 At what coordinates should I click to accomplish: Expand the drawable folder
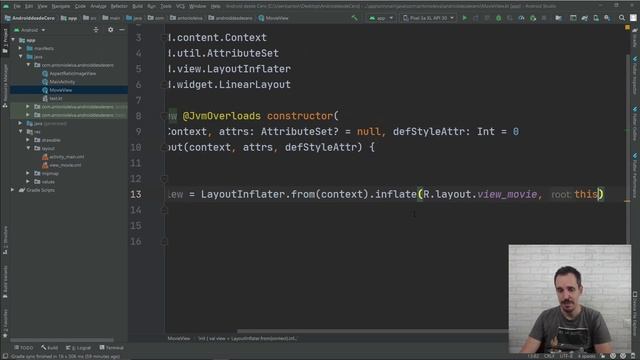click(x=28, y=140)
